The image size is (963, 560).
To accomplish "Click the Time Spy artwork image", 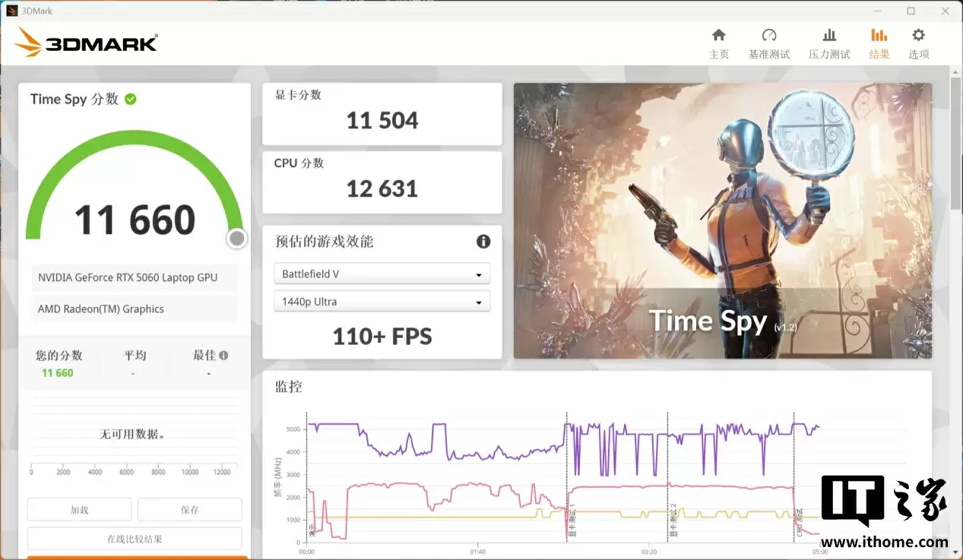I will coord(722,220).
